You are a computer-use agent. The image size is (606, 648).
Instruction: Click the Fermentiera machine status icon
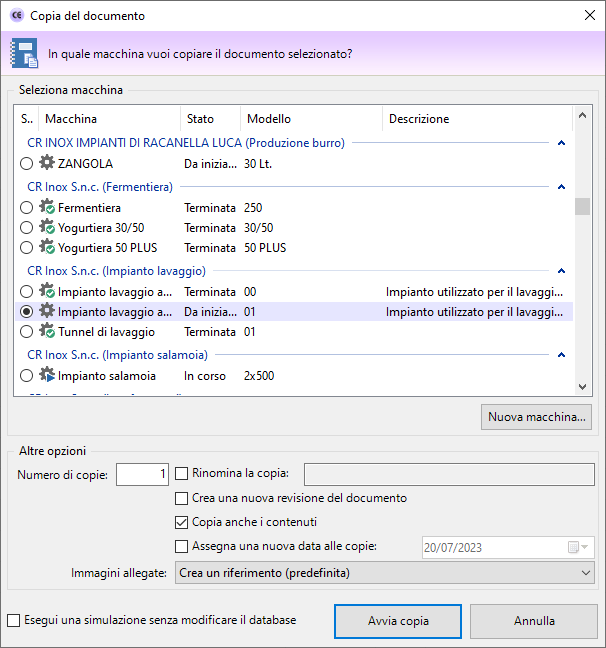[46, 208]
